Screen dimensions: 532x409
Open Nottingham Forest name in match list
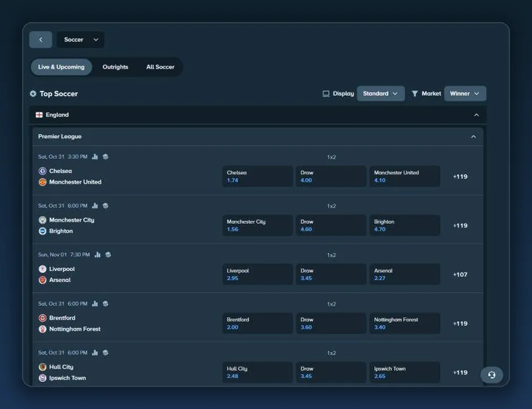click(75, 329)
